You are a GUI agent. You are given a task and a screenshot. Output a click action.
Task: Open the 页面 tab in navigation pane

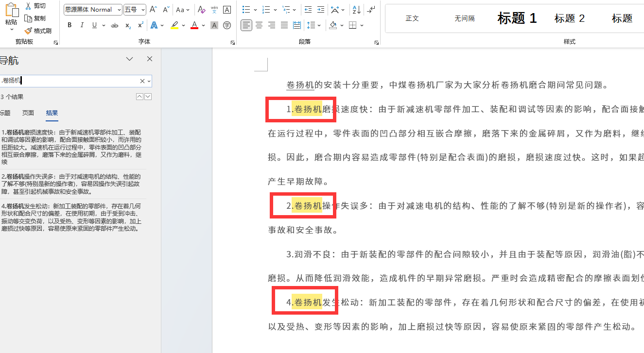[28, 113]
